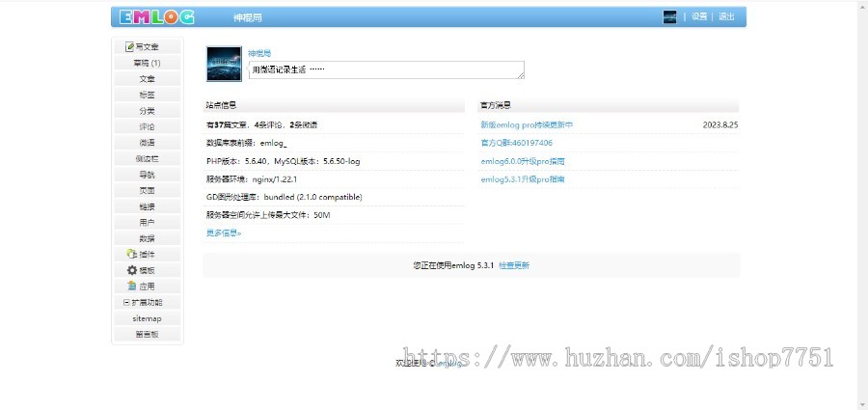Viewport: 868px width, 410px height.
Task: Click the pencil icon beside 写文章
Action: point(129,46)
